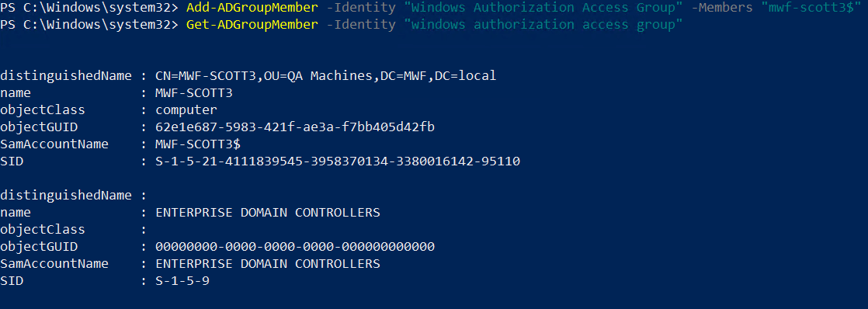The height and width of the screenshot is (309, 868).
Task: Click the SamAccountName value MWF-SCOTT3$
Action: [x=198, y=144]
